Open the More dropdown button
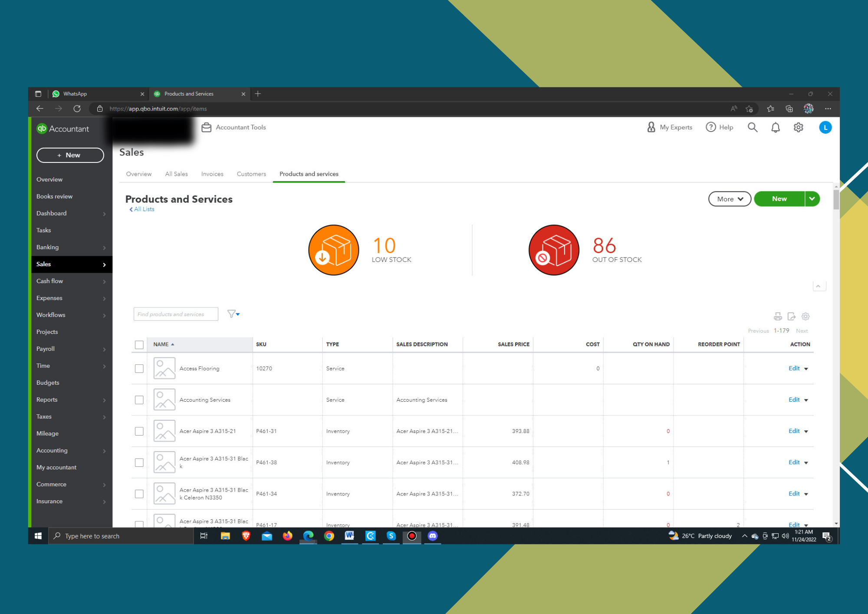Image resolution: width=868 pixels, height=614 pixels. pyautogui.click(x=730, y=199)
